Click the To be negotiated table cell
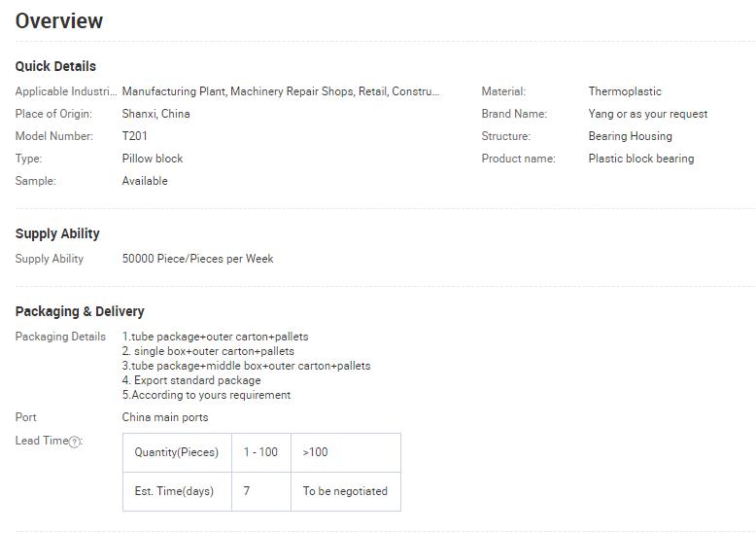The height and width of the screenshot is (533, 756). (x=346, y=491)
